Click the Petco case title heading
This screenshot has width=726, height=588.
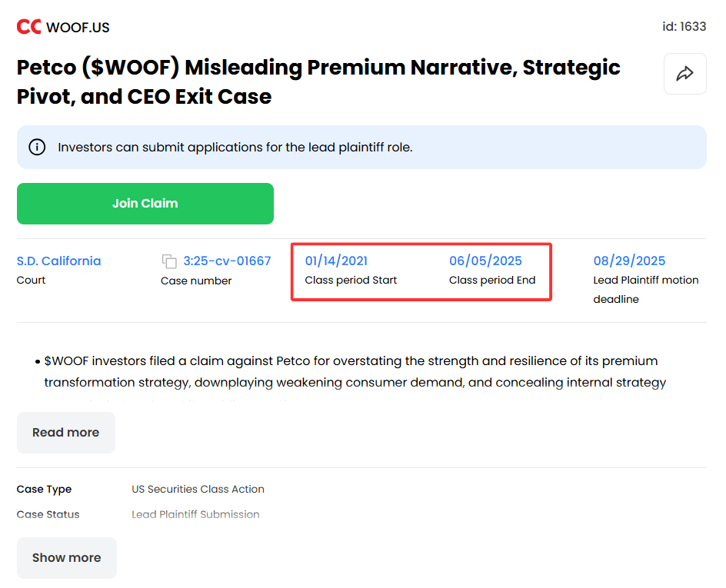318,82
